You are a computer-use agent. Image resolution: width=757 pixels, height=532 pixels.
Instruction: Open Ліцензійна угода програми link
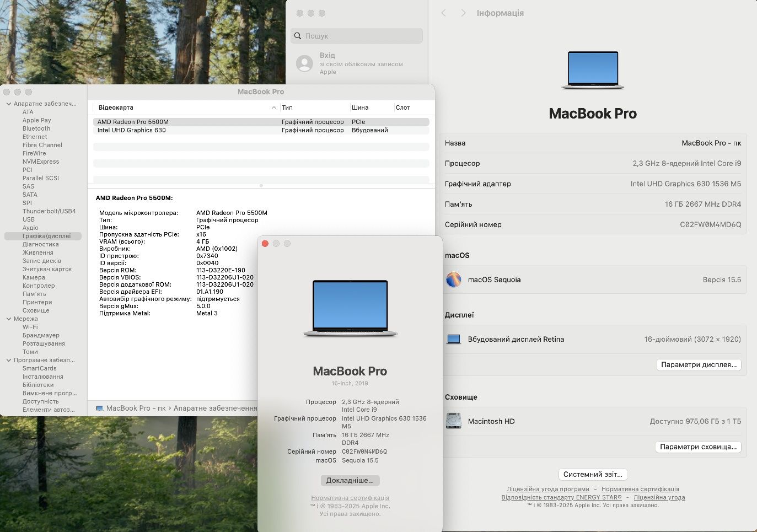click(548, 489)
